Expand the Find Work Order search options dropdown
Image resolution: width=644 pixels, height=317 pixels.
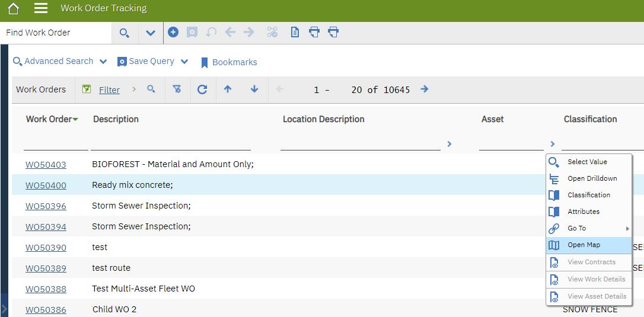(150, 33)
